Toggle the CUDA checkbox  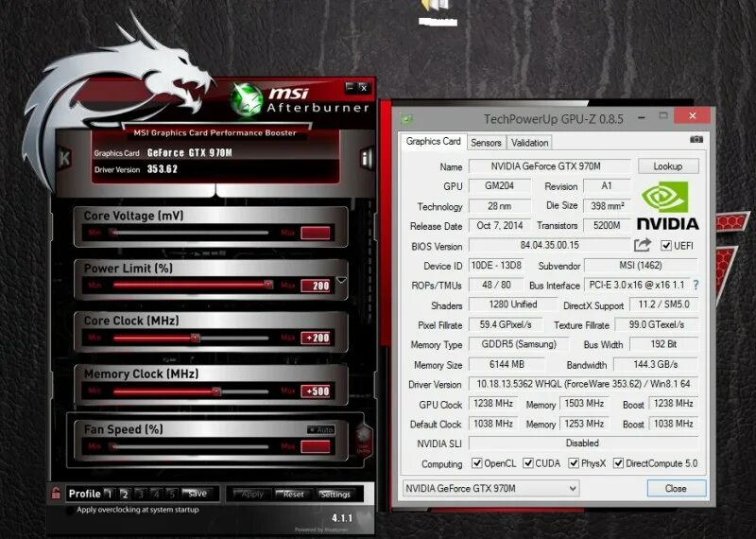coord(528,463)
